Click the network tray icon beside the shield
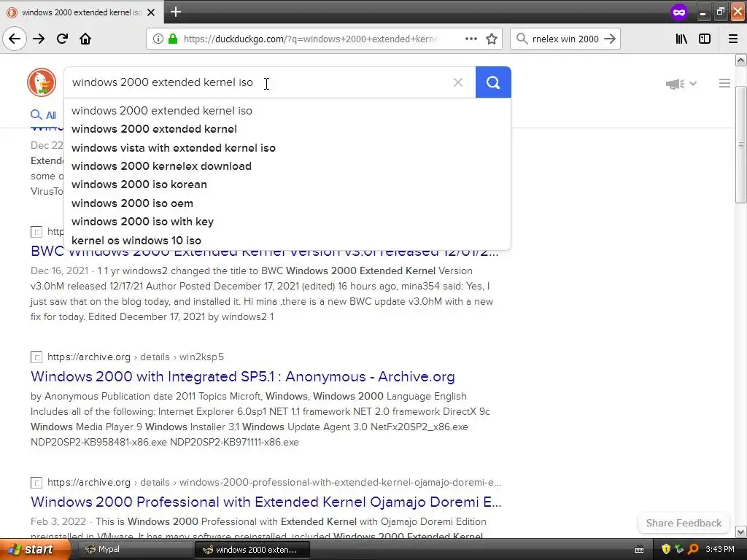 pyautogui.click(x=679, y=550)
